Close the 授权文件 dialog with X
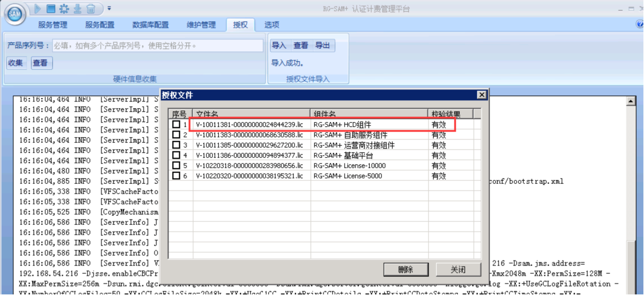 (x=481, y=95)
